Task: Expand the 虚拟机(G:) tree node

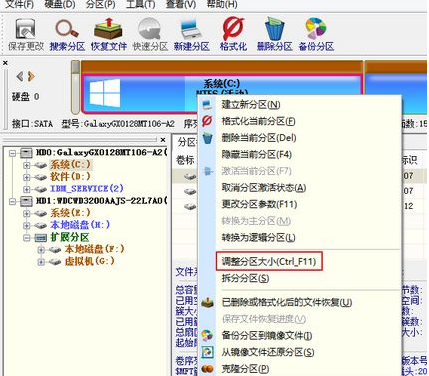Action: (41, 262)
